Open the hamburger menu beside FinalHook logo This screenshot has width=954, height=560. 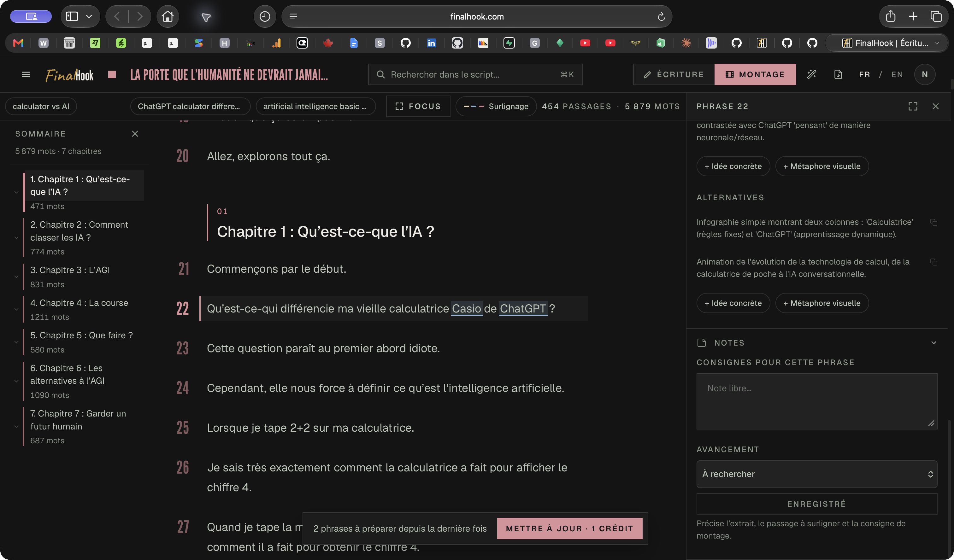click(x=26, y=74)
